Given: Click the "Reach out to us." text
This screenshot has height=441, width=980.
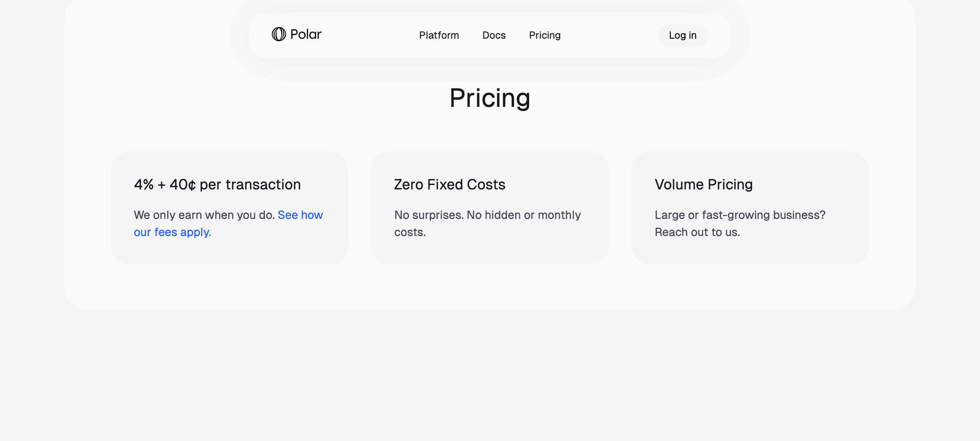Looking at the screenshot, I should coord(697,232).
